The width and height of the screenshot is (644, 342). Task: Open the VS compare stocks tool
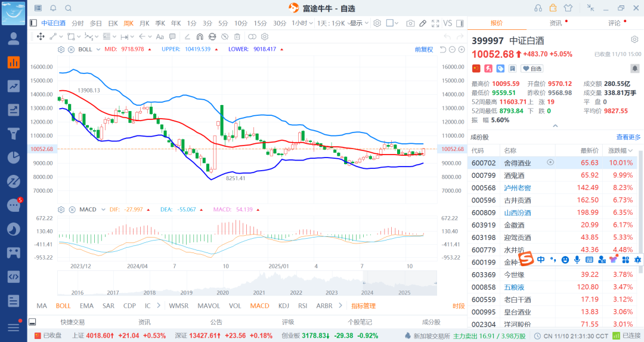[447, 23]
